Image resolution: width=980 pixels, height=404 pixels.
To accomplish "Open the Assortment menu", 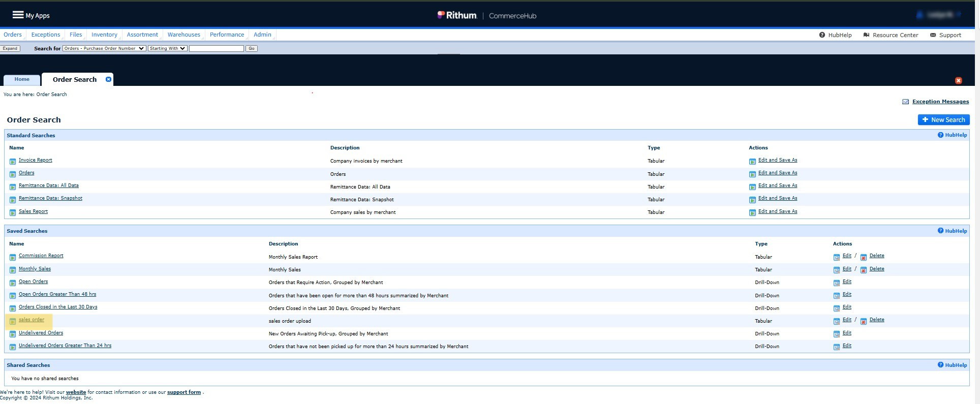I will (142, 35).
